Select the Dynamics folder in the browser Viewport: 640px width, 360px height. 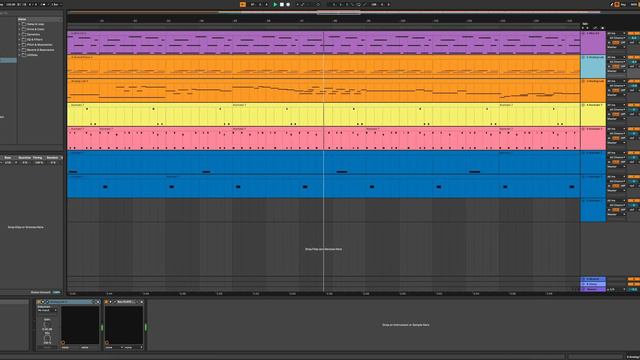pos(33,34)
